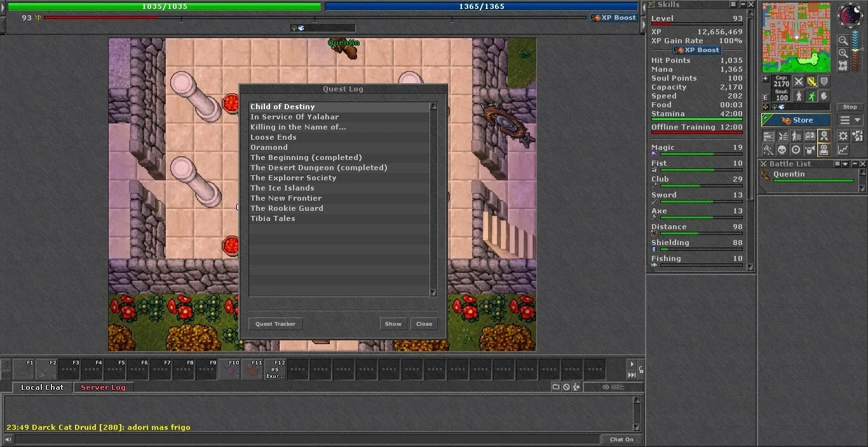Open the settings gear icon
The width and height of the screenshot is (868, 447).
coord(843,136)
